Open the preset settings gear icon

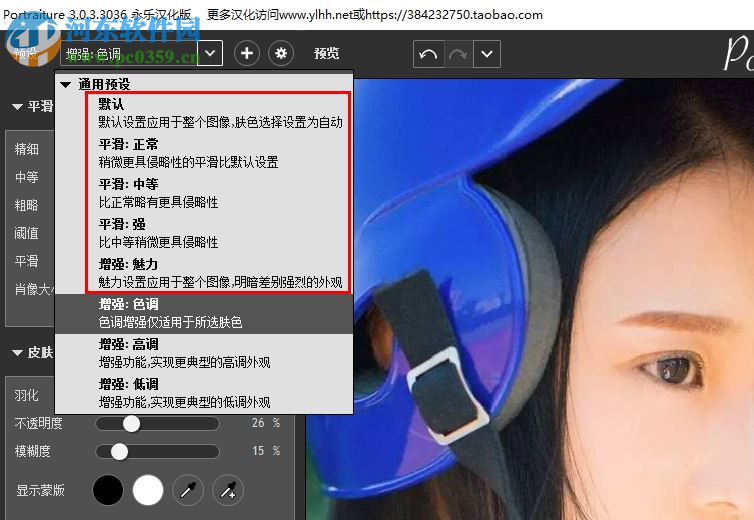tap(281, 53)
